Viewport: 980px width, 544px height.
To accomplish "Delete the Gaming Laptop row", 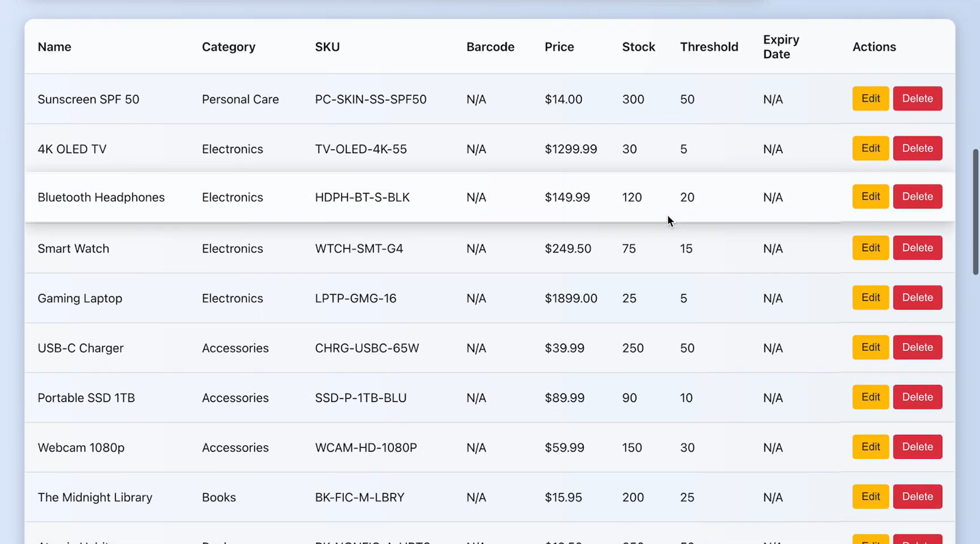I will pyautogui.click(x=917, y=298).
